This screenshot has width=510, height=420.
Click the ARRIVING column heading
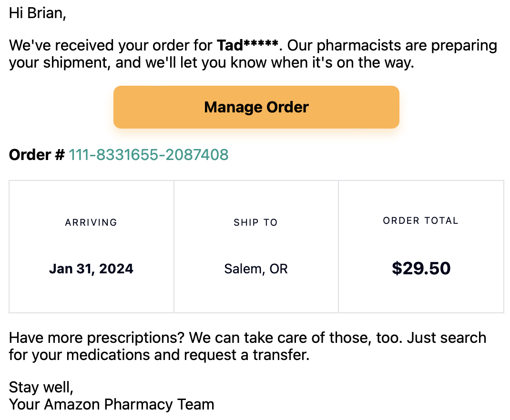91,222
